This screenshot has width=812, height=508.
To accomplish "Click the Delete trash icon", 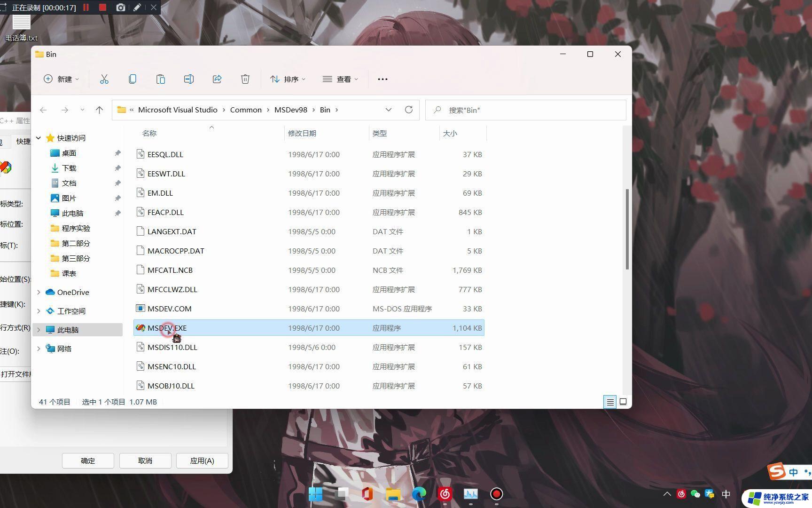I will coord(245,79).
